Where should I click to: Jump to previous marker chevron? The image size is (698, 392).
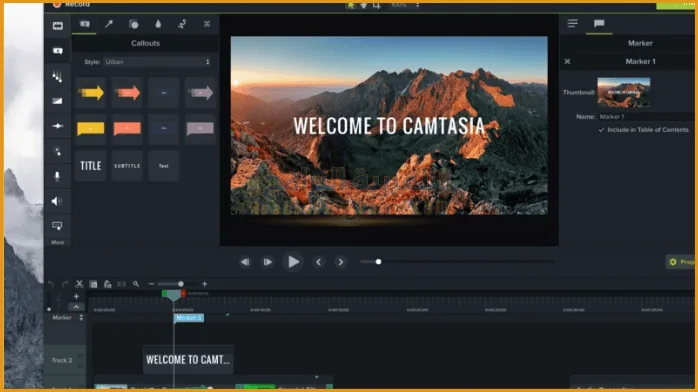click(318, 262)
